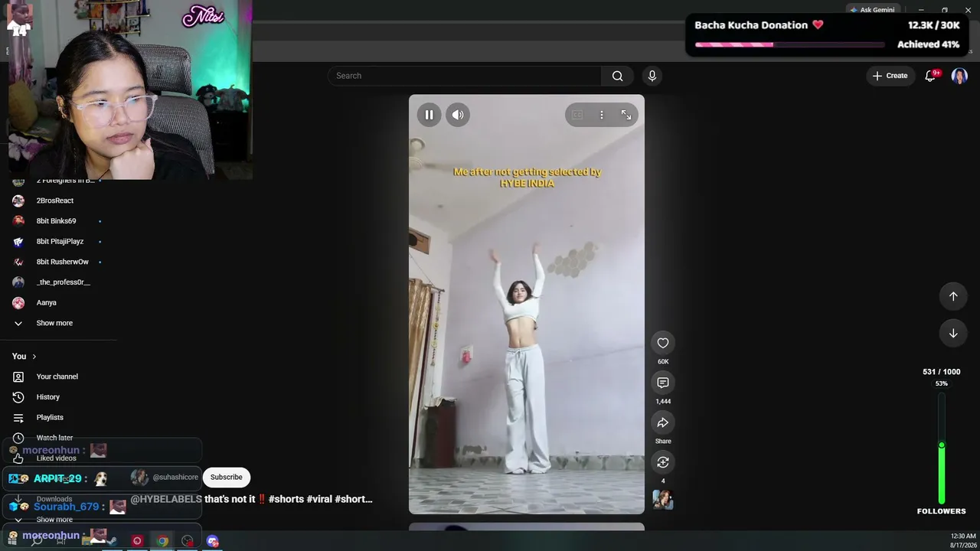The image size is (980, 551).
Task: Click the 2BrosReact channel avatar
Action: coord(18,201)
